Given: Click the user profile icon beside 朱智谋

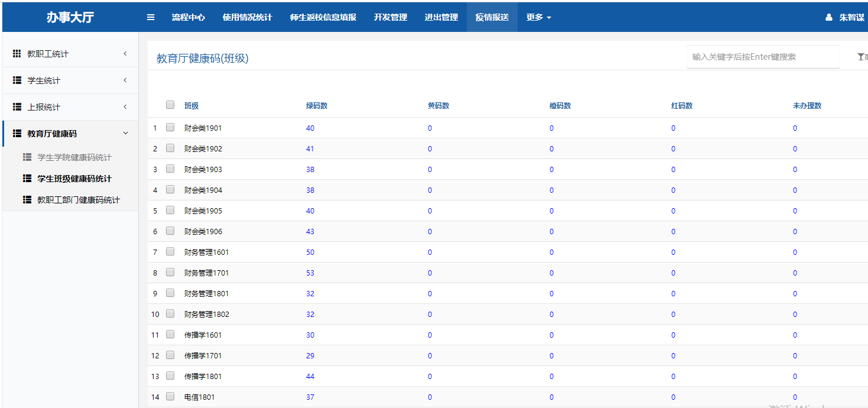Looking at the screenshot, I should pos(829,18).
